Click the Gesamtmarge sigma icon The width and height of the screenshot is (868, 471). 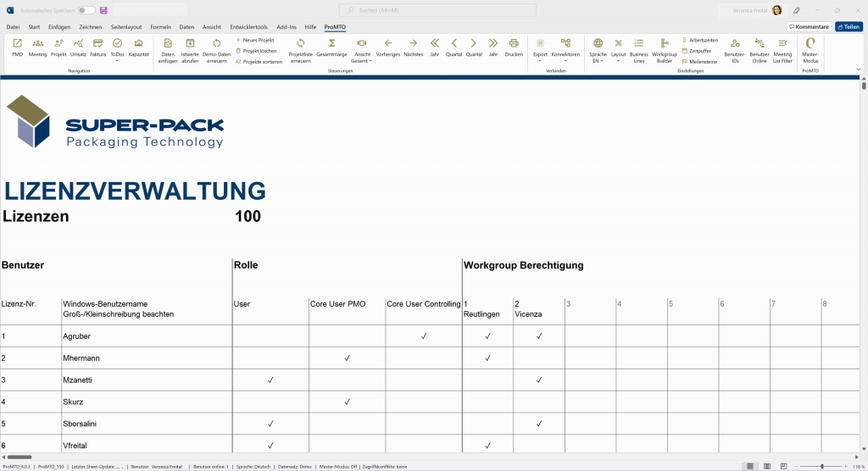[x=331, y=47]
